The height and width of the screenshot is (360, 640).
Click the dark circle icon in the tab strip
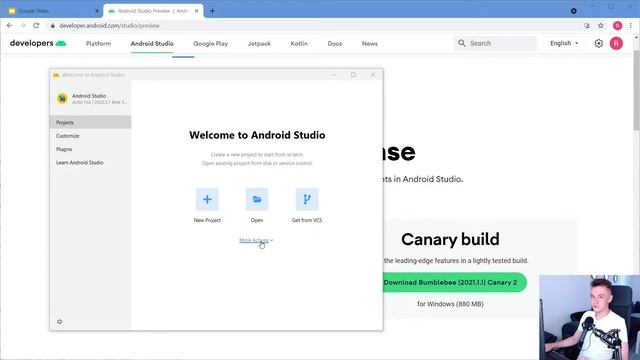pyautogui.click(x=573, y=11)
